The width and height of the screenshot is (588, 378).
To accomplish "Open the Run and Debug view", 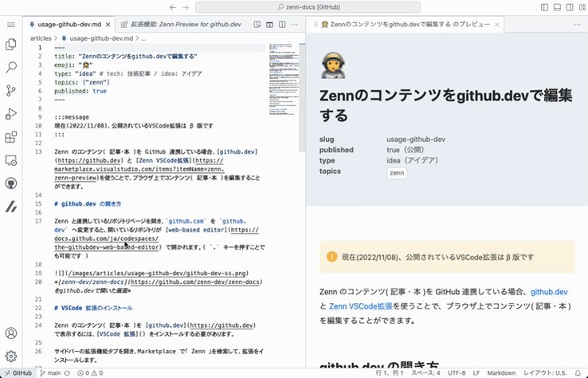I will pyautogui.click(x=11, y=114).
